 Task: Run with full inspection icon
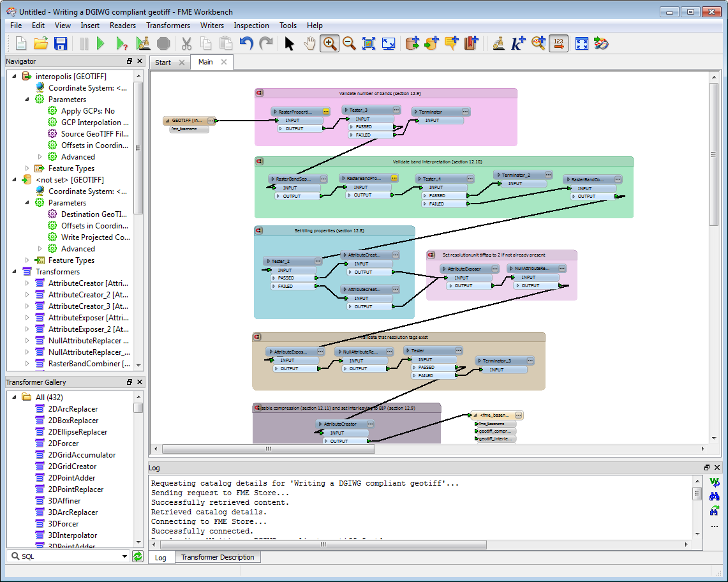coord(143,43)
